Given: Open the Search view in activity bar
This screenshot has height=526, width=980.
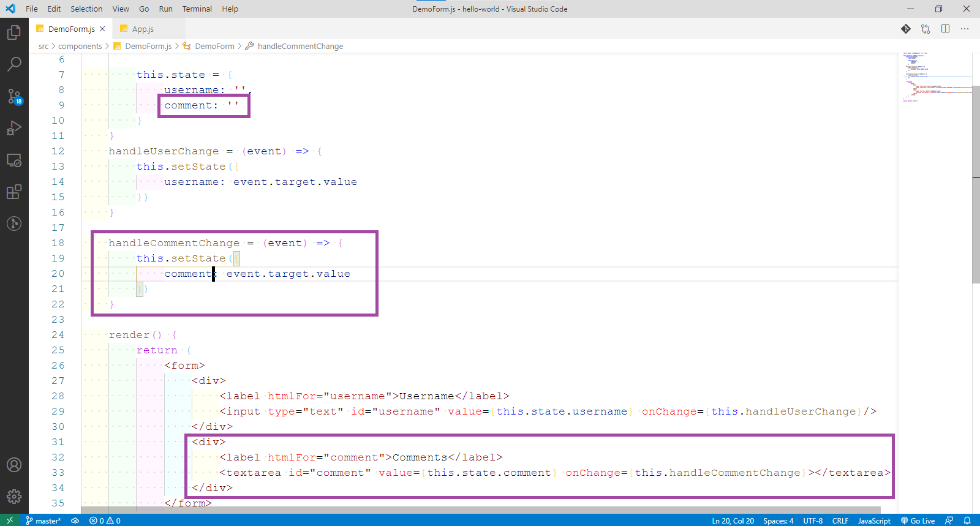Looking at the screenshot, I should [x=14, y=64].
